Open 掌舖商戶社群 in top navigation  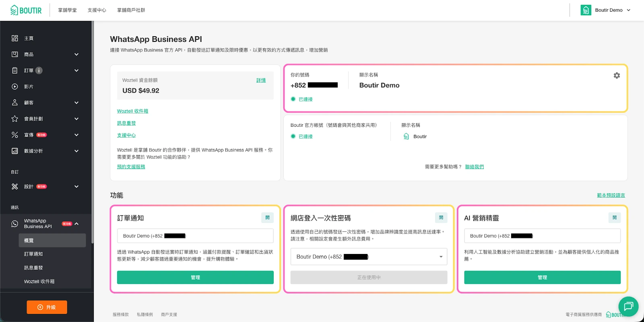[131, 10]
